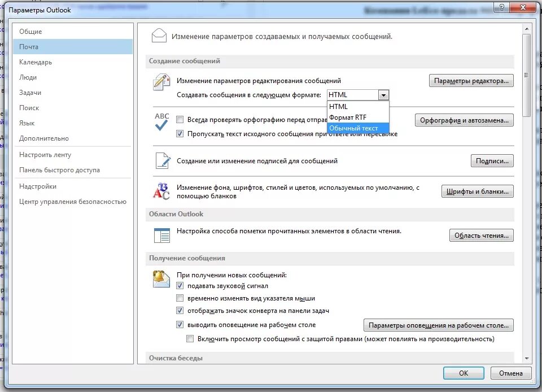Toggle 'Всегда проверять орфографию перед отправкой' checkbox
The width and height of the screenshot is (542, 392).
(180, 120)
